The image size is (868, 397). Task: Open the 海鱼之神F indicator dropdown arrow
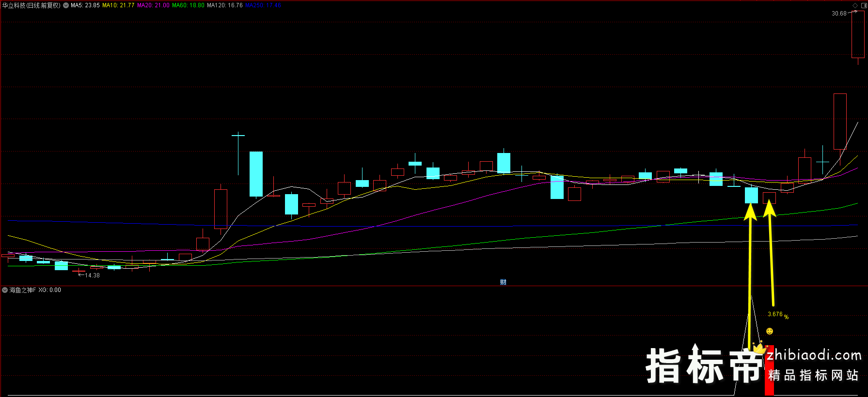[x=5, y=290]
